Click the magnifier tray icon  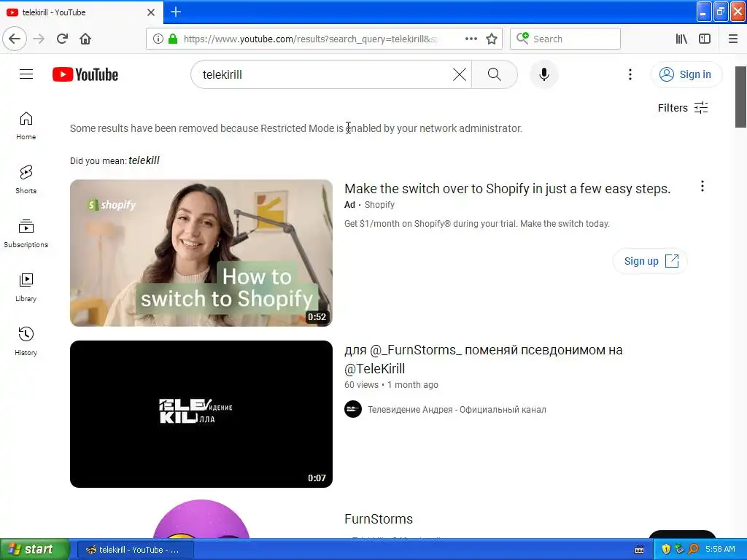[693, 549]
